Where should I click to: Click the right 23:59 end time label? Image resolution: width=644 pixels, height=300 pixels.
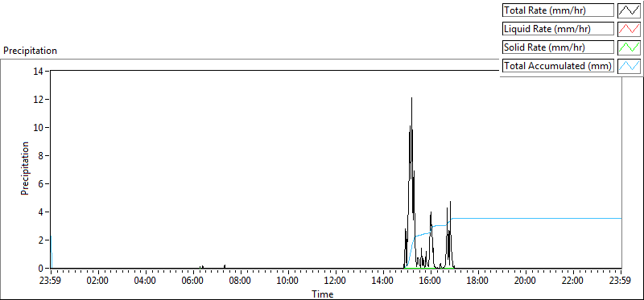pos(621,282)
